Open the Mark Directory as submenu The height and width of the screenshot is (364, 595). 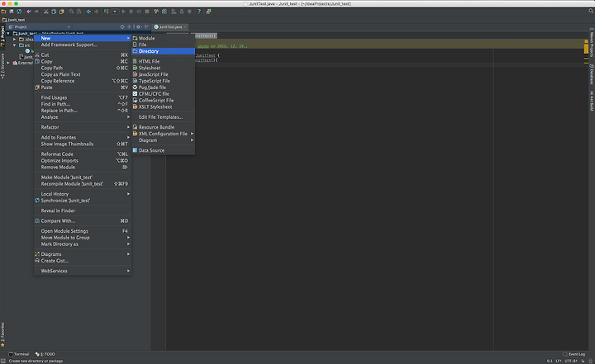click(83, 243)
